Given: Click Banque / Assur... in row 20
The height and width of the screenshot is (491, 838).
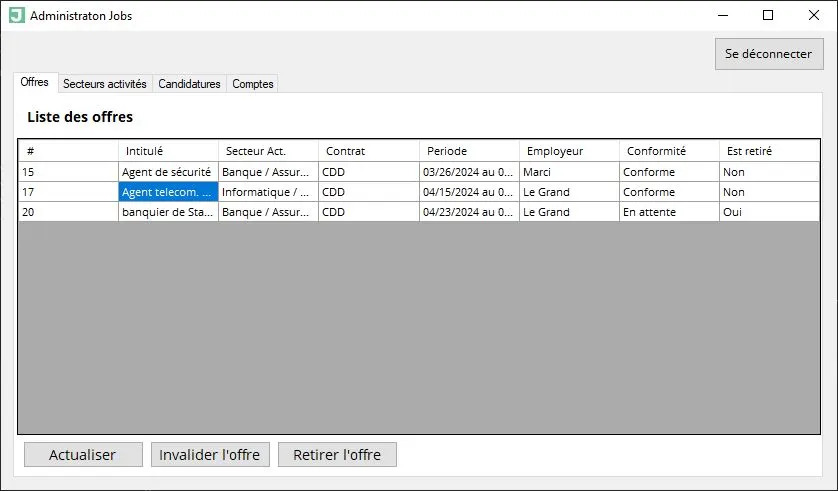Looking at the screenshot, I should pyautogui.click(x=268, y=212).
